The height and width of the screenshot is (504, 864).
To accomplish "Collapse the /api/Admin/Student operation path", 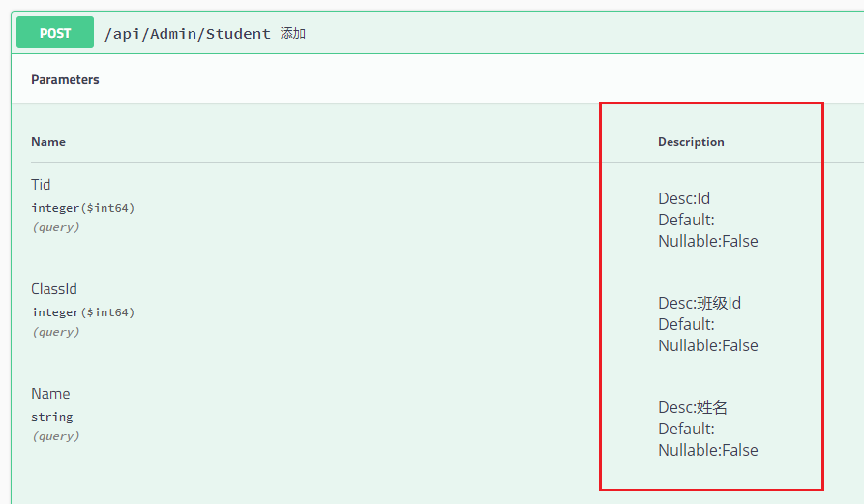I will 188,34.
